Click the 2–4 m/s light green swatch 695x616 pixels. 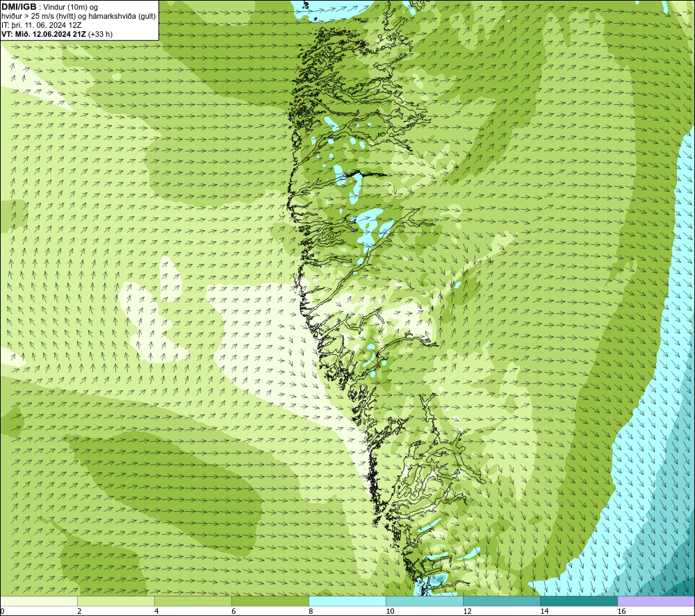click(x=115, y=601)
